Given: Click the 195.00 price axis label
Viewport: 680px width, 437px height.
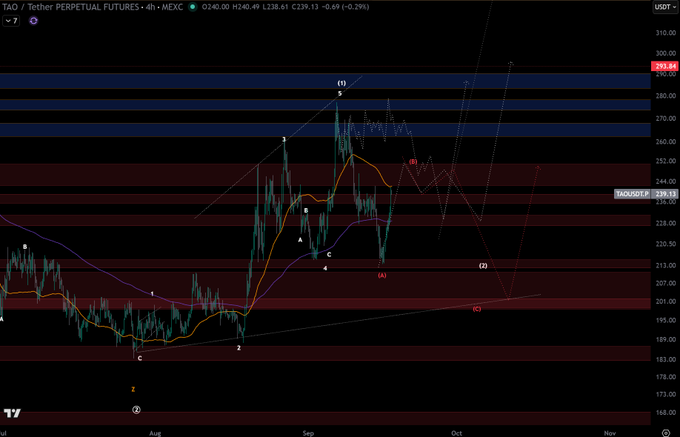Looking at the screenshot, I should click(666, 320).
